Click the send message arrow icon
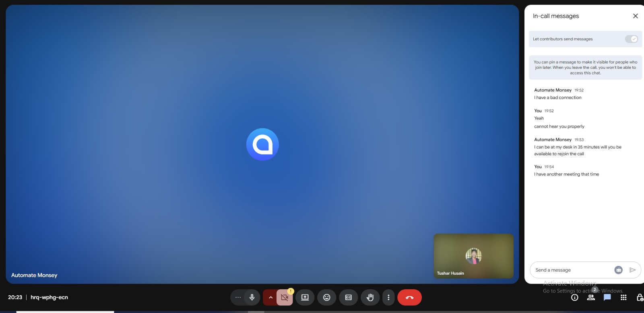Screen dimensions: 644x313 pyautogui.click(x=633, y=270)
